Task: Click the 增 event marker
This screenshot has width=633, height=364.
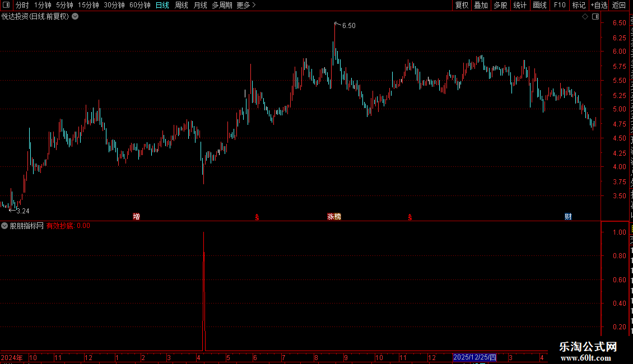Action: [137, 217]
